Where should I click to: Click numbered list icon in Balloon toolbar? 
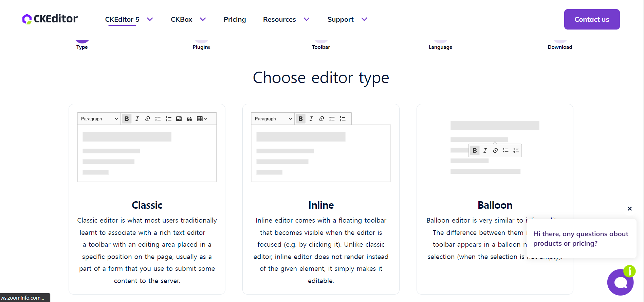pos(516,151)
